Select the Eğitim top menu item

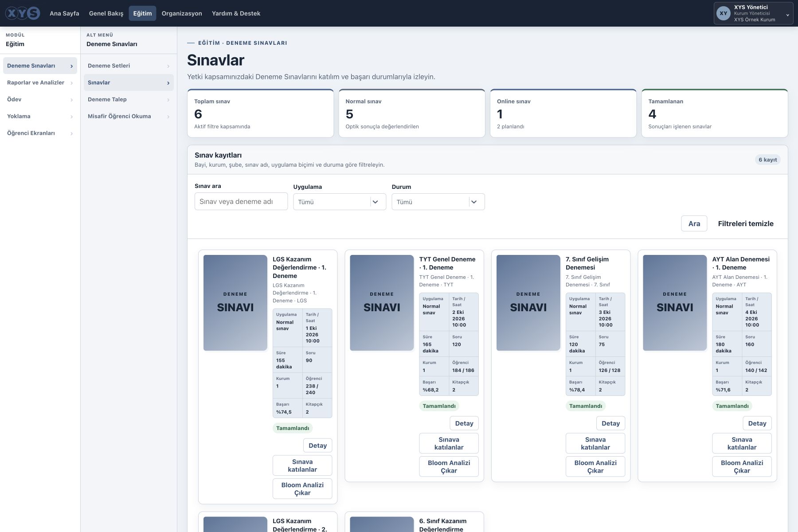tap(142, 13)
